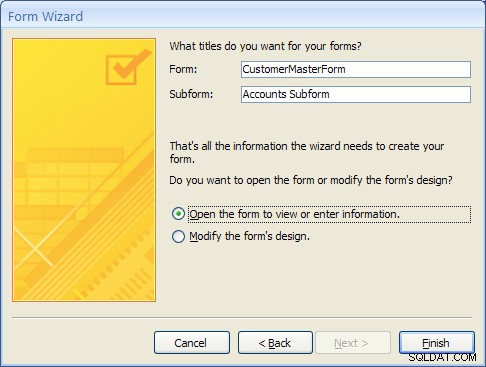Click the Cancel button
Viewport: 486px width, 367px height.
[192, 343]
